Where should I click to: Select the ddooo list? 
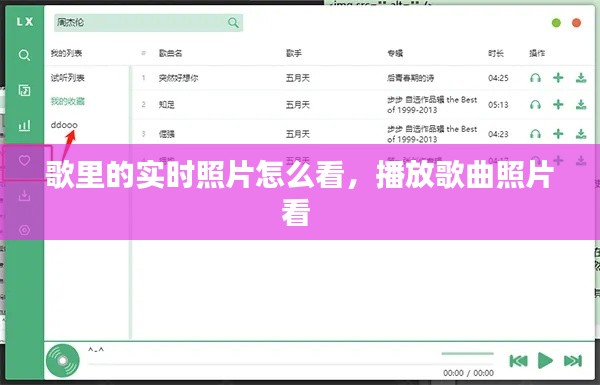pyautogui.click(x=64, y=125)
